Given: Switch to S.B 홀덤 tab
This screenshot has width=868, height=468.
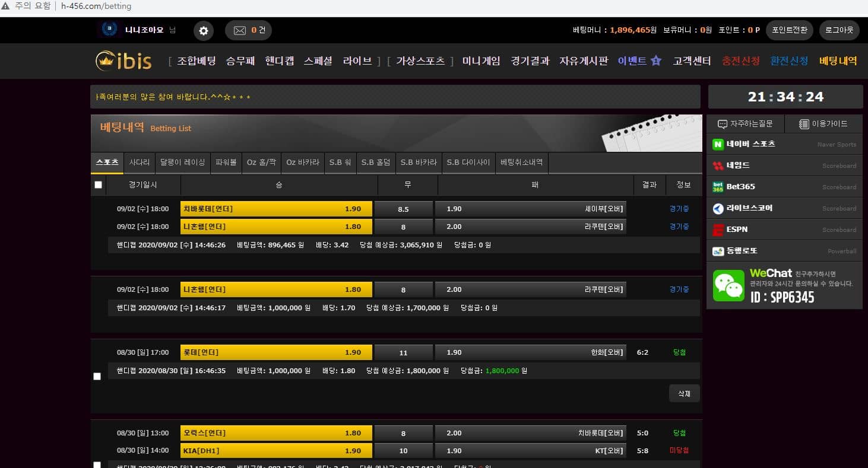Looking at the screenshot, I should pos(376,163).
